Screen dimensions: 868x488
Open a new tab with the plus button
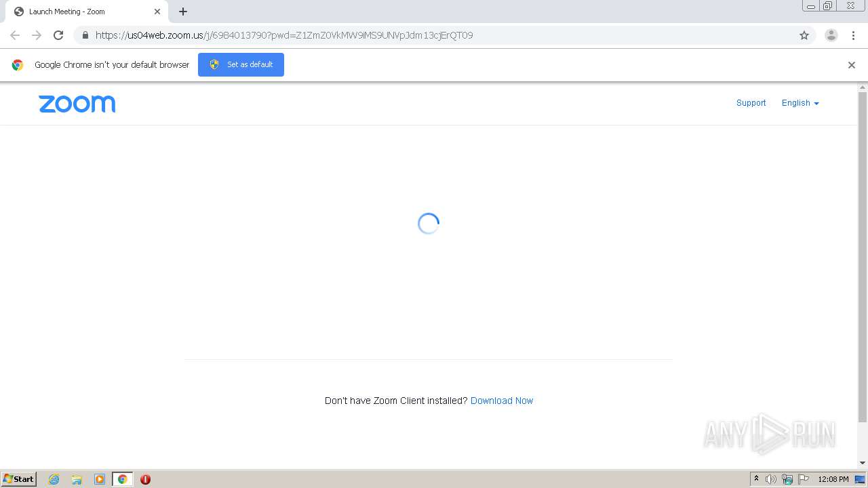click(183, 12)
